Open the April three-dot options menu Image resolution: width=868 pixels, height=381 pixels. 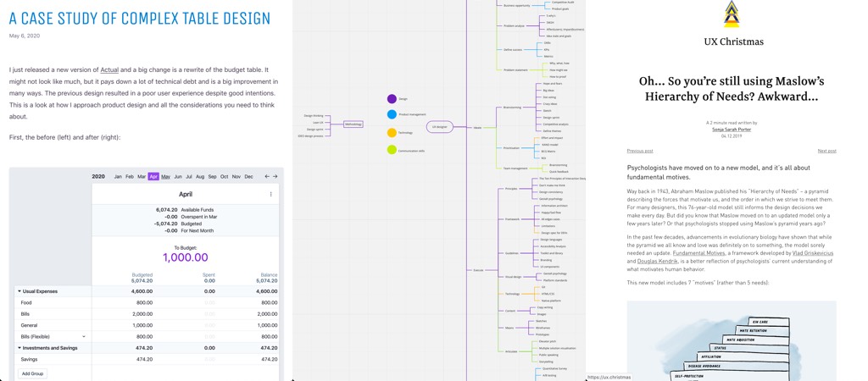point(271,194)
